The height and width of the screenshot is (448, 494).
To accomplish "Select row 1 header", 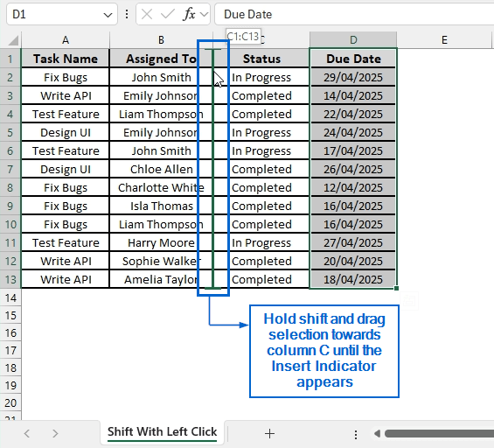I will tap(10, 59).
